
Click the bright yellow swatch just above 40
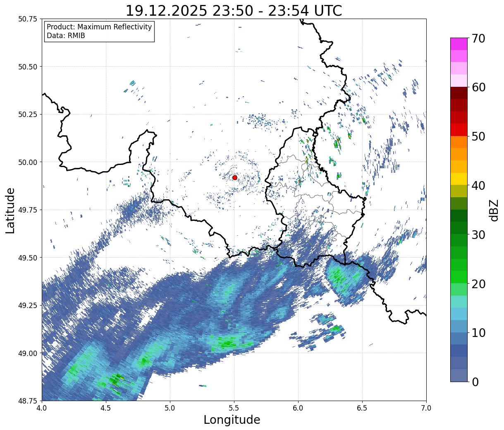459,179
